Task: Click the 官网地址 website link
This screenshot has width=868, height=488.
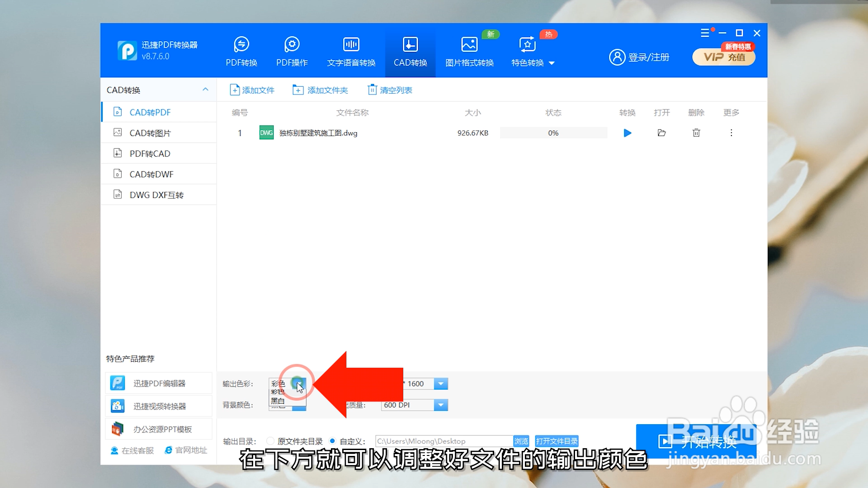Action: point(186,450)
